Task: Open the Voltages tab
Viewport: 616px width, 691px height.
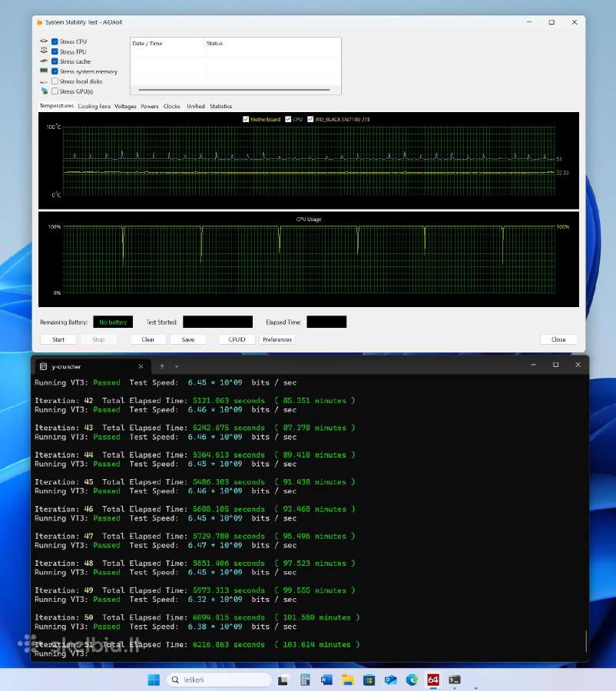Action: pos(125,106)
